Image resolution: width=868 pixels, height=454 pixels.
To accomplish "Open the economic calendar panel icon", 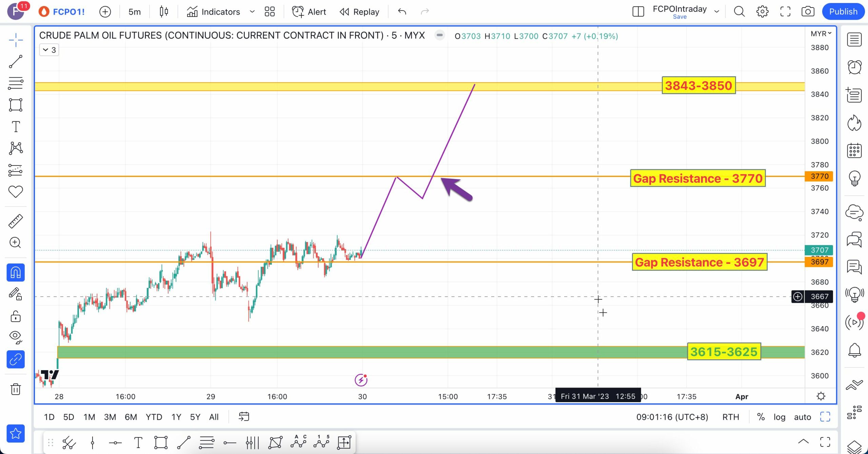I will (854, 150).
